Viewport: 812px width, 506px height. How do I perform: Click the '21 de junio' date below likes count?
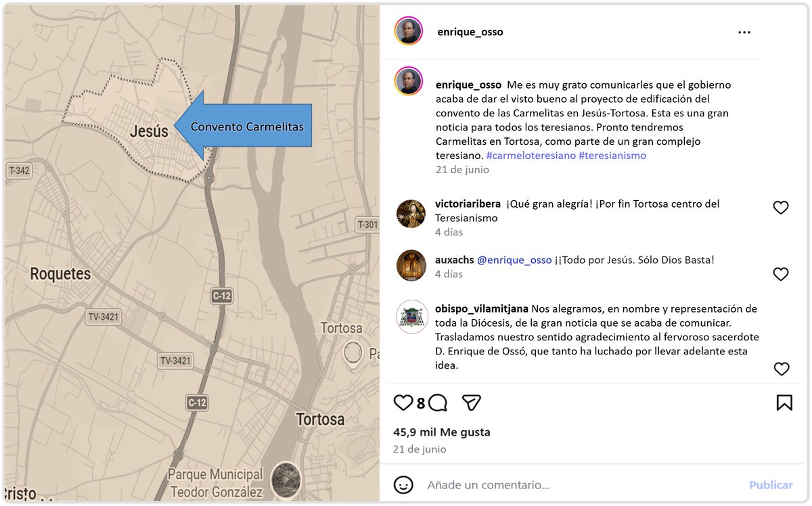click(x=420, y=449)
